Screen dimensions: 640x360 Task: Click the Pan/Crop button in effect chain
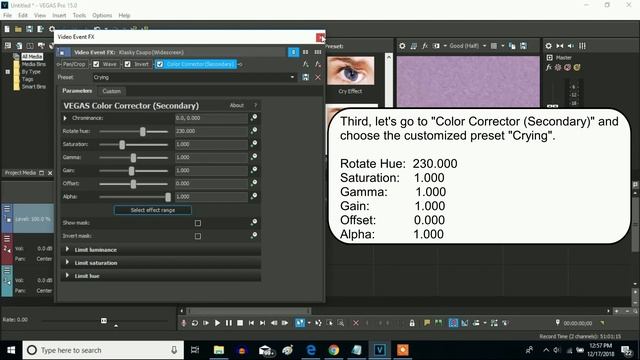point(74,64)
